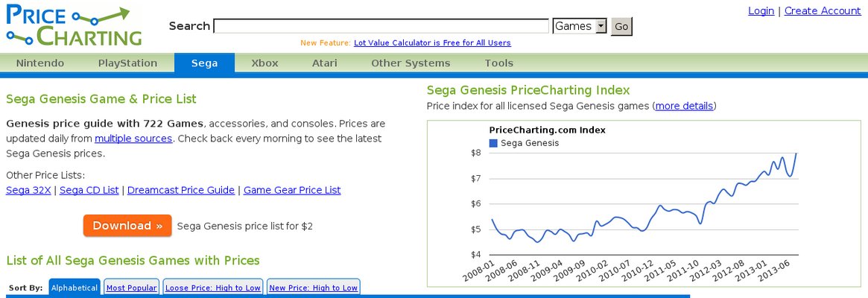Open the Sega CD List link
Screen dimensions: 868x298
click(89, 190)
